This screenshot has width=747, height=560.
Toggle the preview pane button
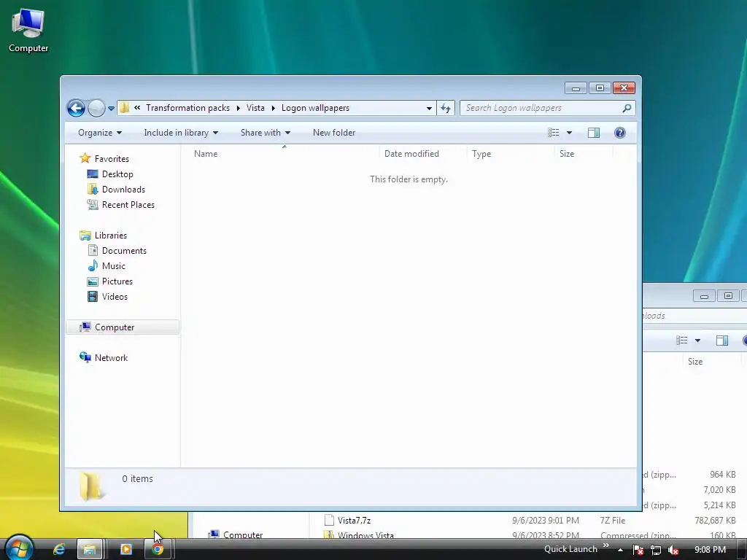tap(594, 133)
